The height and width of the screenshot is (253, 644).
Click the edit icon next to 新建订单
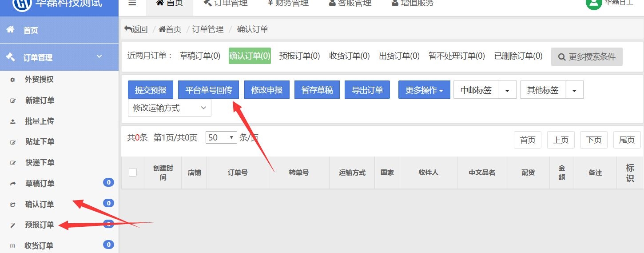pos(13,101)
